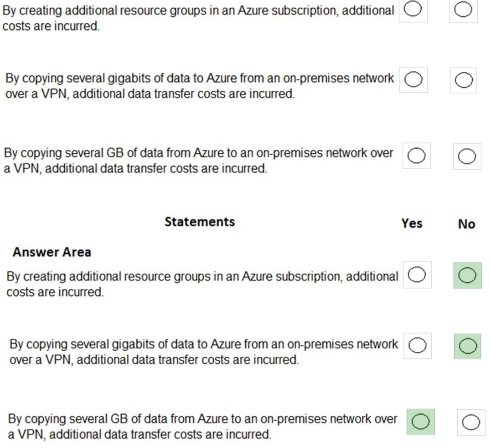Click the highlighted No for resource groups answer
Image resolution: width=491 pixels, height=448 pixels.
(467, 274)
